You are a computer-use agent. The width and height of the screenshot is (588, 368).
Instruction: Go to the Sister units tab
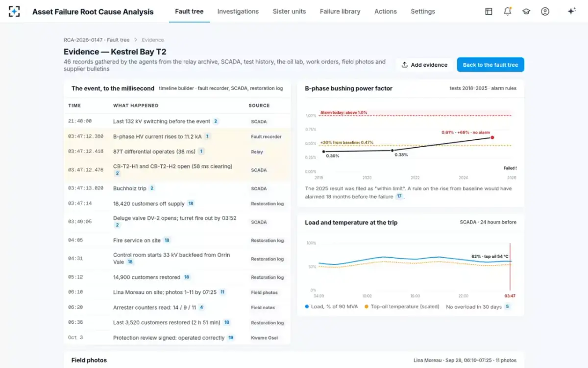[289, 11]
